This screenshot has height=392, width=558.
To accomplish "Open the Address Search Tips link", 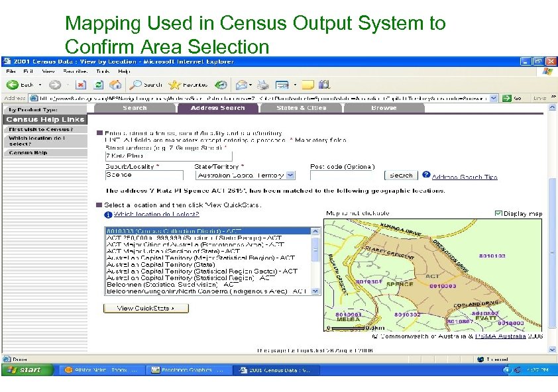I will (x=465, y=177).
